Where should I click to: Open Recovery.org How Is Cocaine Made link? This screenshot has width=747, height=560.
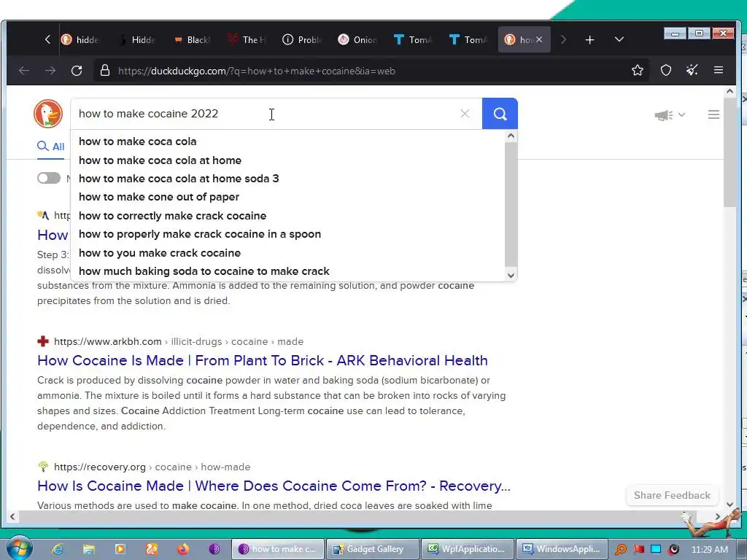pos(274,486)
